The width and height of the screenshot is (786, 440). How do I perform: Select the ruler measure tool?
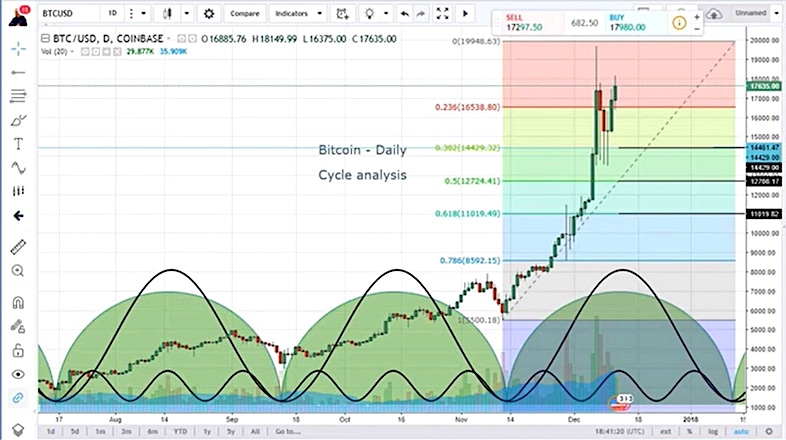coord(18,247)
